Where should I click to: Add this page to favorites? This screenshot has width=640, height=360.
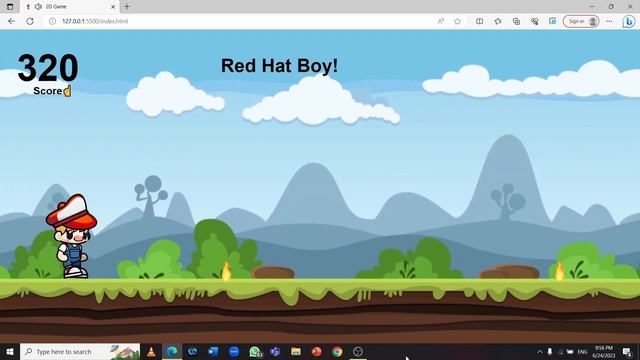tap(458, 21)
